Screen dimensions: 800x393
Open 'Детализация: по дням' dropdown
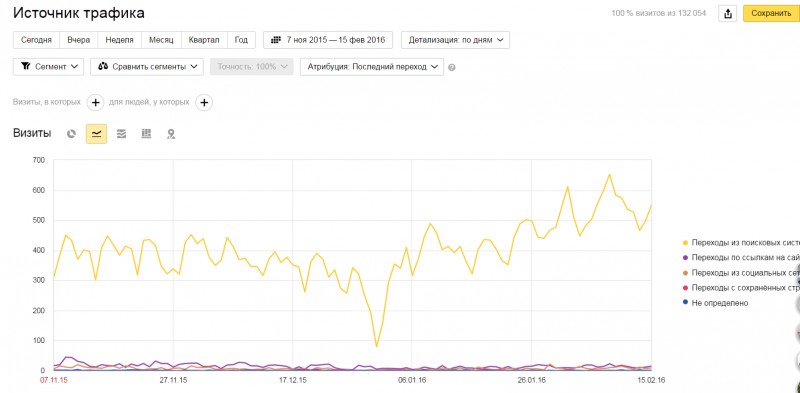click(x=455, y=40)
